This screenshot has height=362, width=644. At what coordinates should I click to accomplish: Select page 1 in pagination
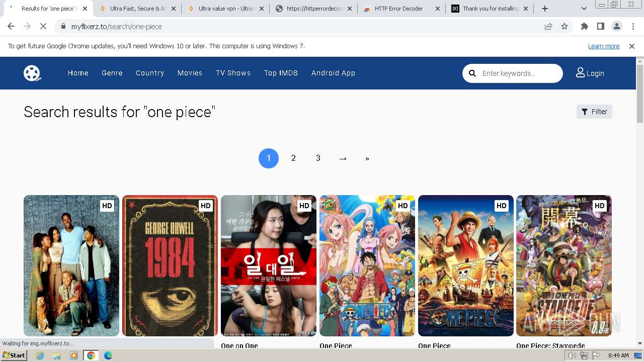point(269,158)
